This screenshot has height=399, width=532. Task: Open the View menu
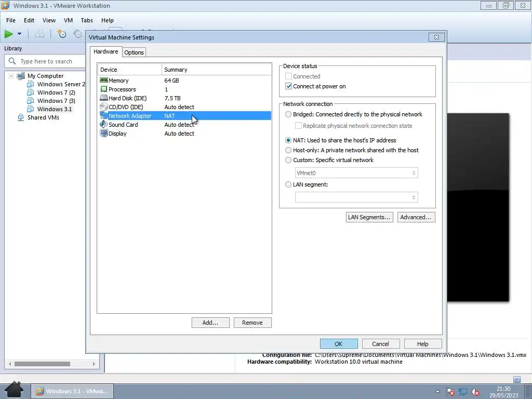coord(49,20)
